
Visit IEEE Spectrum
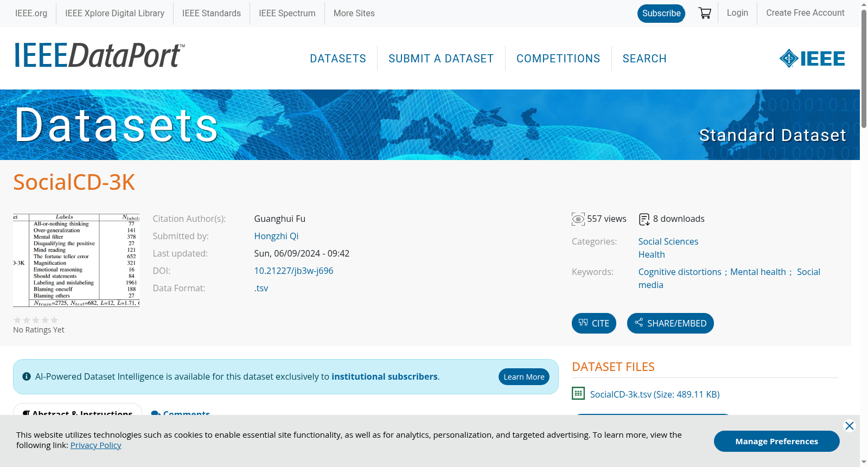click(x=287, y=13)
